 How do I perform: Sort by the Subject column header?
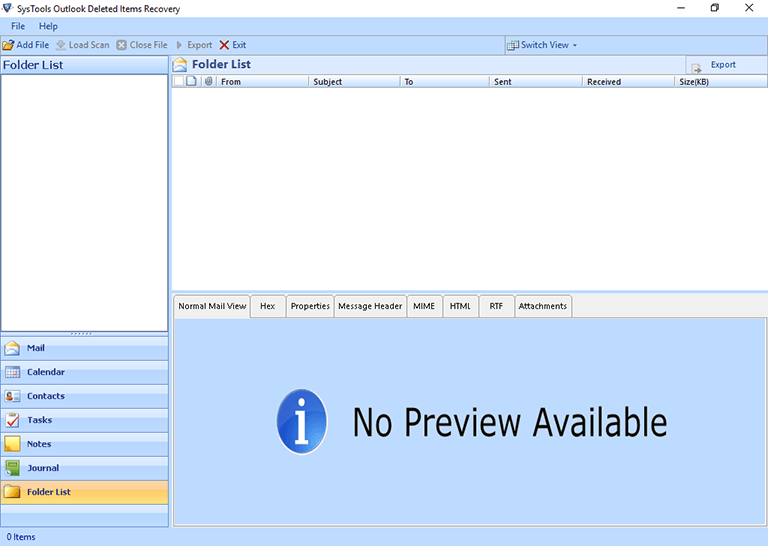pos(355,82)
